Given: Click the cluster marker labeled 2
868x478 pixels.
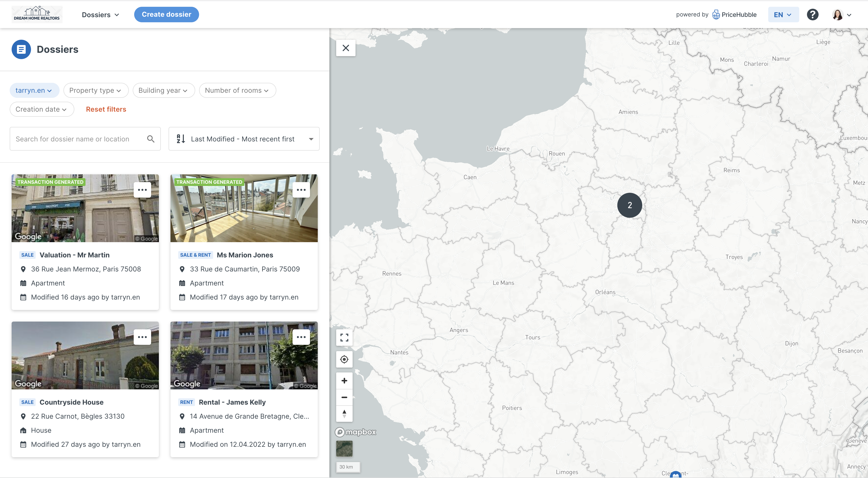Looking at the screenshot, I should coord(629,205).
